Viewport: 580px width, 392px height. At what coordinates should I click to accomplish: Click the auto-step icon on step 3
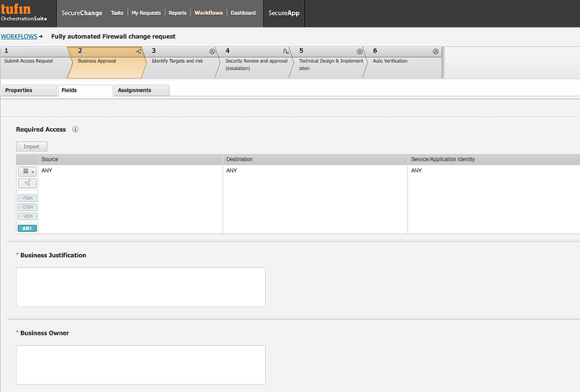point(212,52)
